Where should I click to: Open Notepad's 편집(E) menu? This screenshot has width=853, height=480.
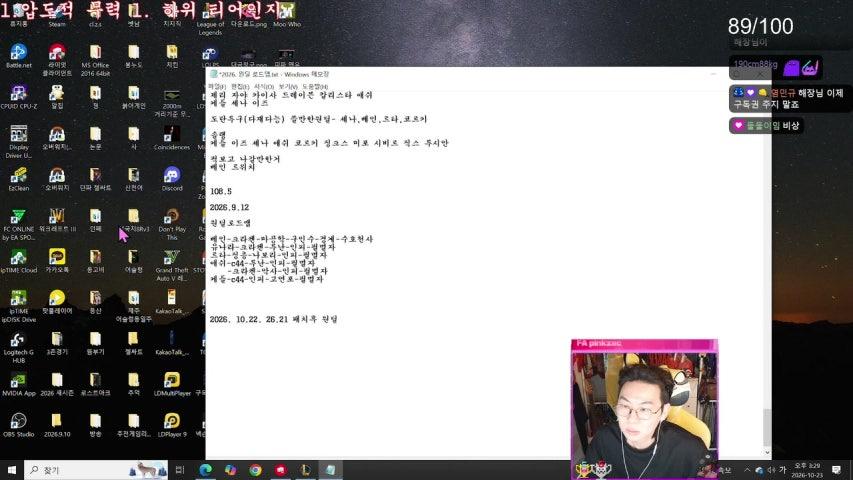click(x=240, y=87)
